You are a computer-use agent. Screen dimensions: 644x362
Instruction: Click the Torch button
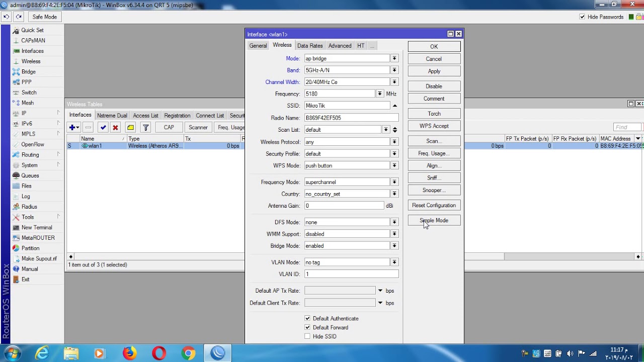coord(434,114)
